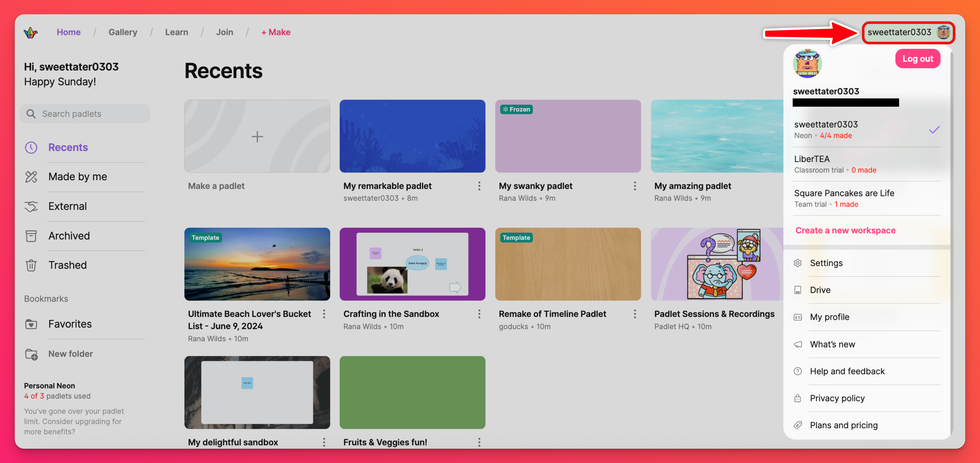
Task: Open options for Ultimate Beach Lover's Bucket List
Action: 324,314
